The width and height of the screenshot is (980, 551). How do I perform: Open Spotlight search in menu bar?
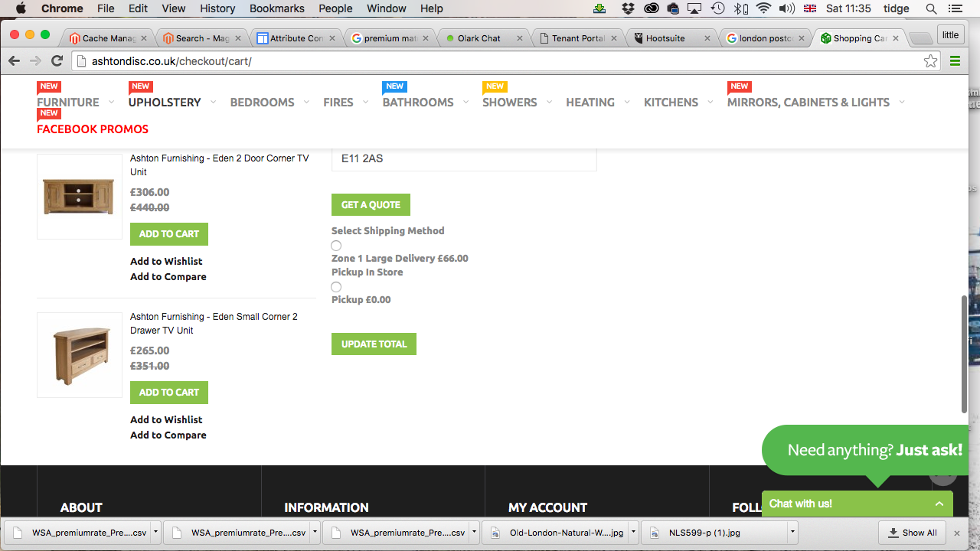point(931,8)
